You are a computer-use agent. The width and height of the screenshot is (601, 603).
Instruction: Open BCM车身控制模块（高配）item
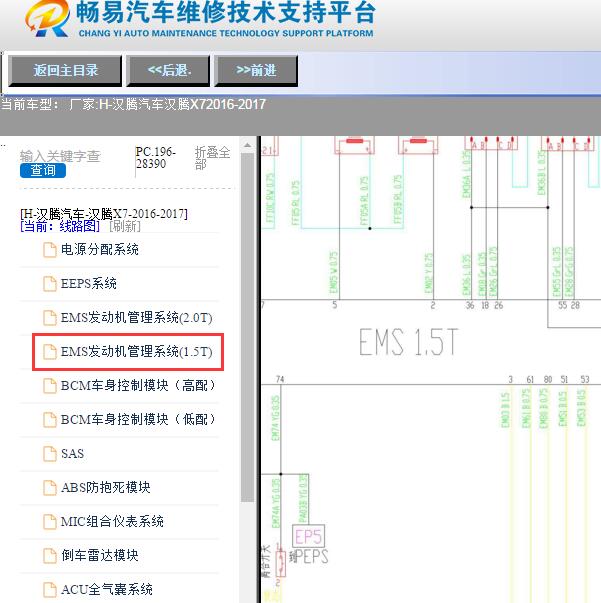pyautogui.click(x=138, y=385)
